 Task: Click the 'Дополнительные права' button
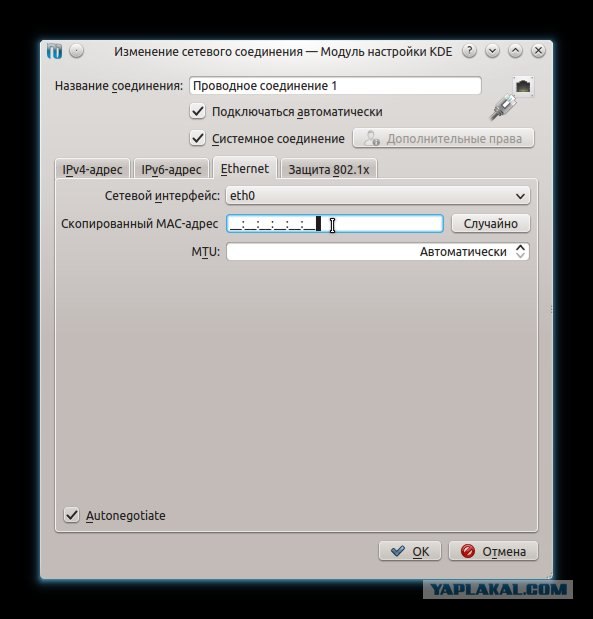443,139
